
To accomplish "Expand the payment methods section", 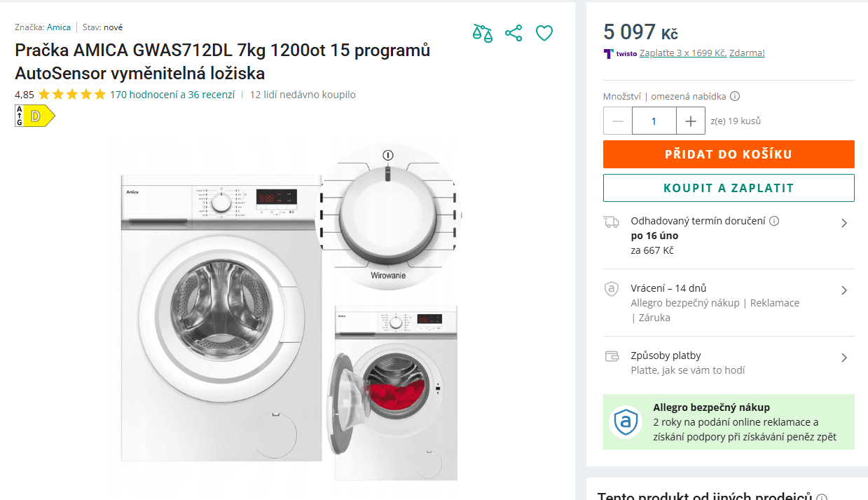I will (x=844, y=358).
